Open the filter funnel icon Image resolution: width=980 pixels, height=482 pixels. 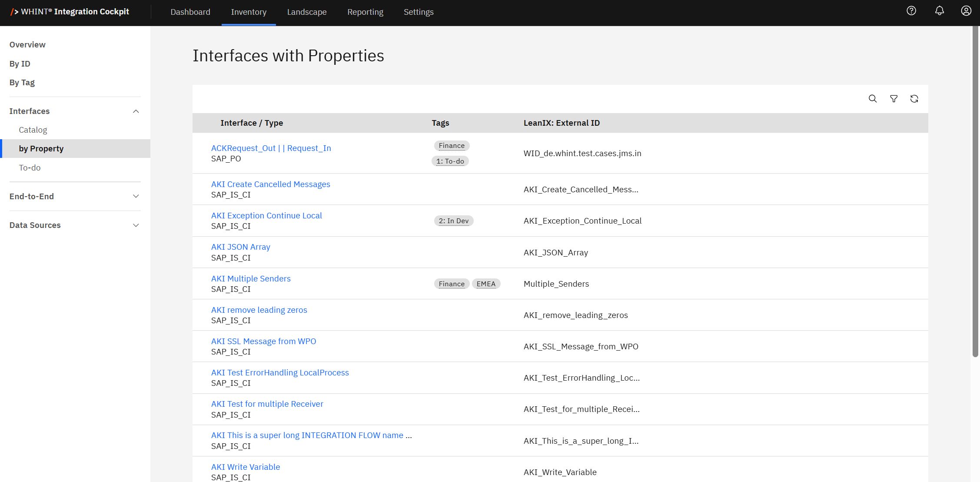[x=894, y=99]
